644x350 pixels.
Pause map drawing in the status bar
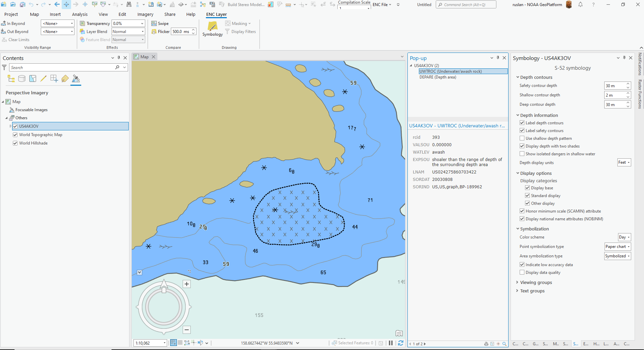pyautogui.click(x=391, y=343)
